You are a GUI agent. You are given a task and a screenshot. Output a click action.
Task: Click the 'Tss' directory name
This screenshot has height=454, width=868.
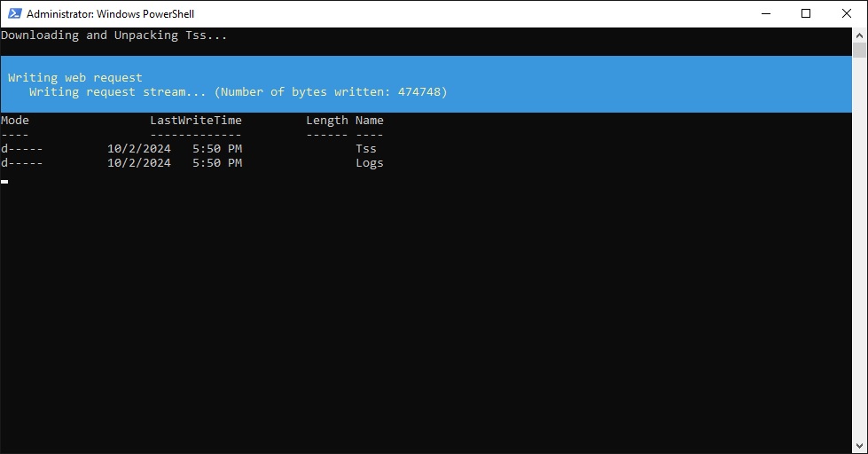pyautogui.click(x=366, y=148)
